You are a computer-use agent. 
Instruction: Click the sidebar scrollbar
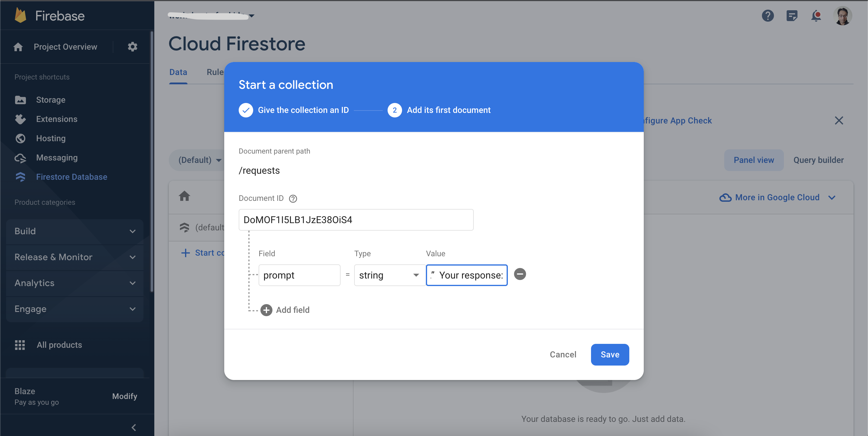click(152, 162)
